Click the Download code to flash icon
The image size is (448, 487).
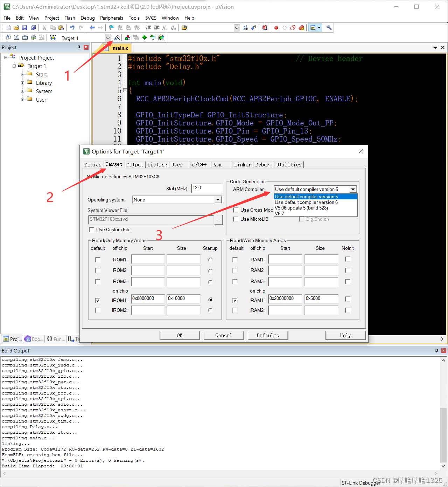pos(53,37)
